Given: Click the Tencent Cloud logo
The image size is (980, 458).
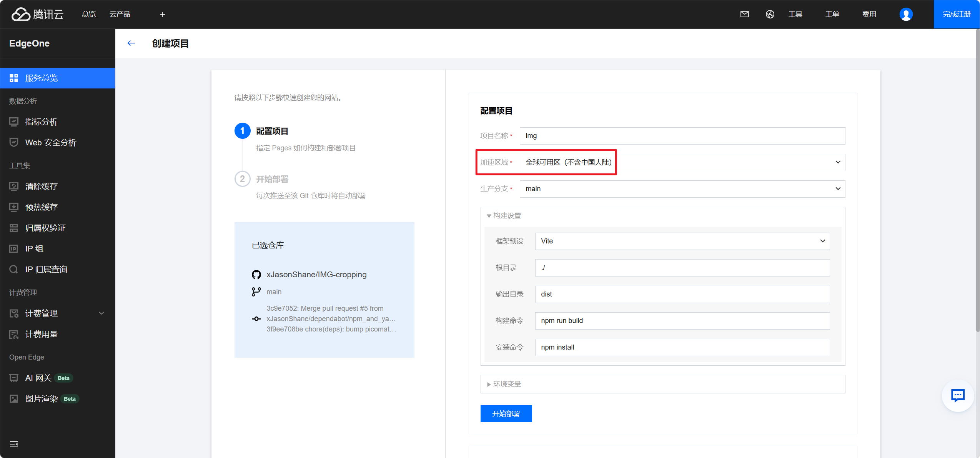Looking at the screenshot, I should click(37, 14).
